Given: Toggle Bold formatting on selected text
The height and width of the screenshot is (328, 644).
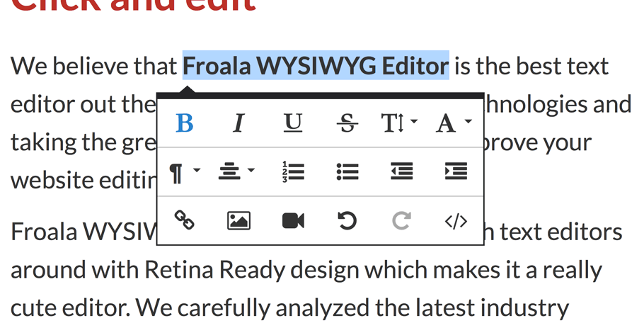Looking at the screenshot, I should 185,123.
